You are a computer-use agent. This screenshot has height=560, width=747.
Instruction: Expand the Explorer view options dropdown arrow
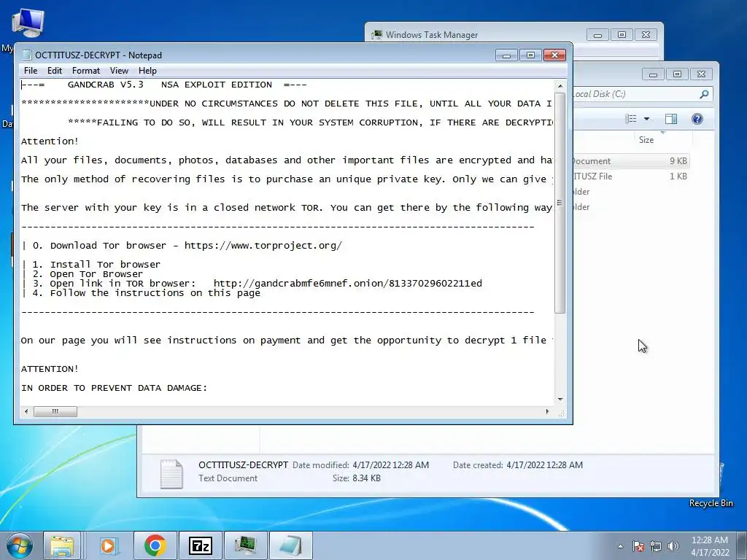coord(646,119)
